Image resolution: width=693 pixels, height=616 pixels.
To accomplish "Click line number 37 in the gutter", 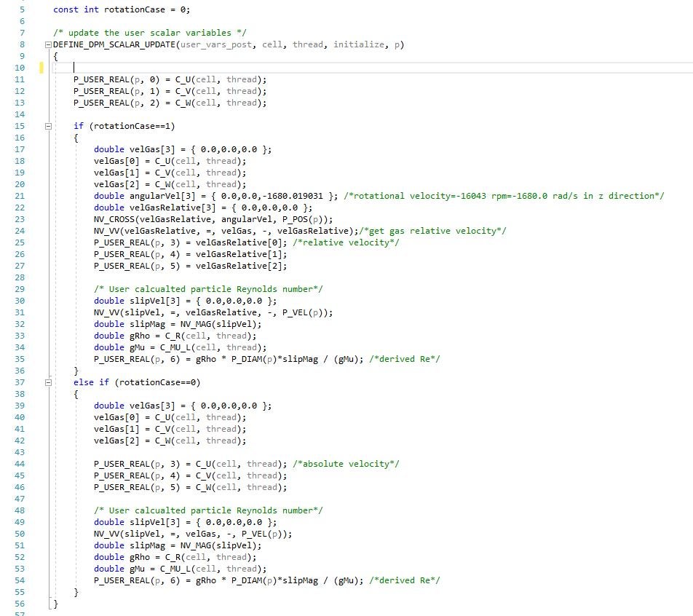I will 20,382.
